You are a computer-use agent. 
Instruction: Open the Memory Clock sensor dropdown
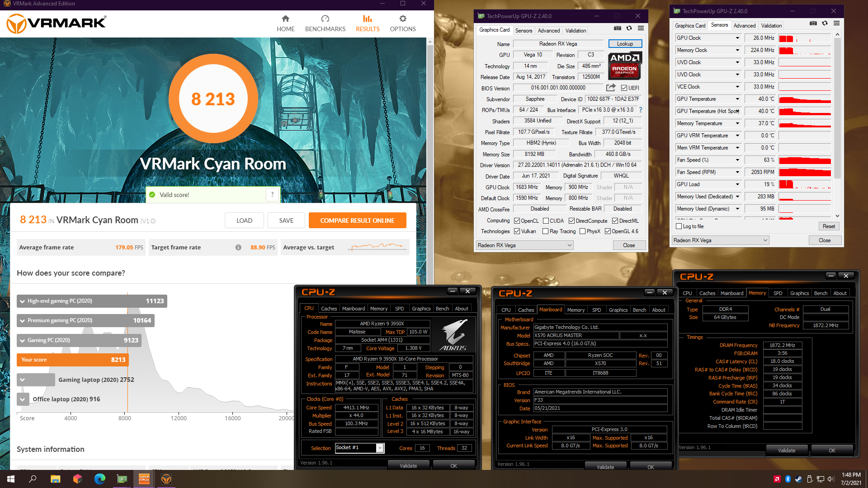pos(737,50)
